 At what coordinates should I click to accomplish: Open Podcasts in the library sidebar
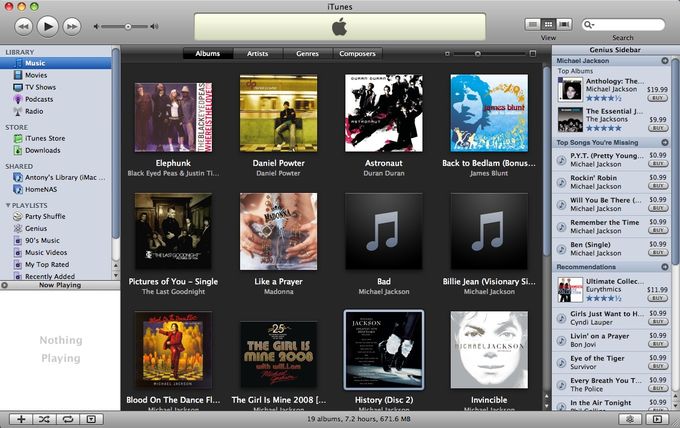click(x=39, y=99)
